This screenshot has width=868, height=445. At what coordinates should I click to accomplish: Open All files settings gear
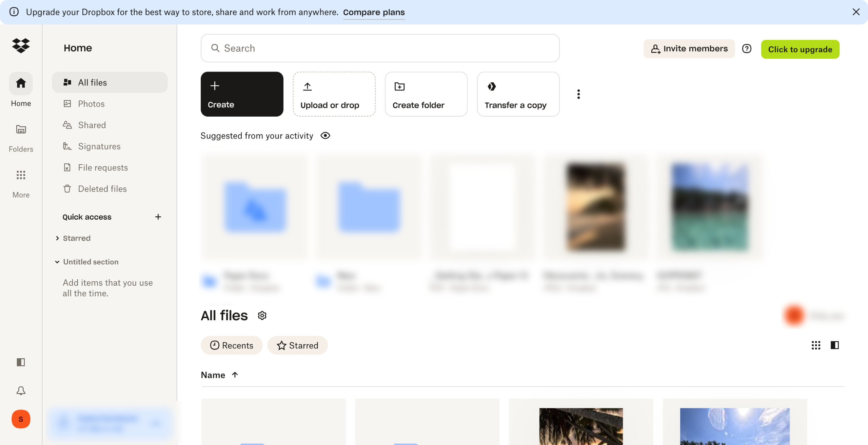pyautogui.click(x=262, y=316)
